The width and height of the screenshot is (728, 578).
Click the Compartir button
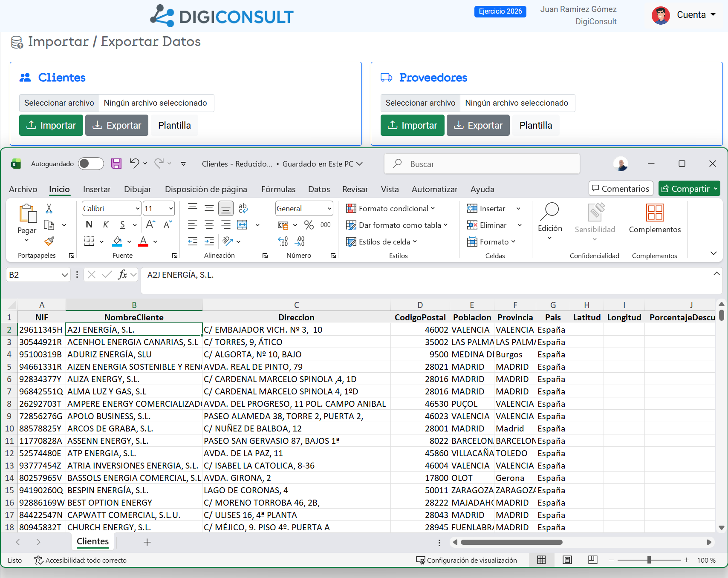[689, 189]
